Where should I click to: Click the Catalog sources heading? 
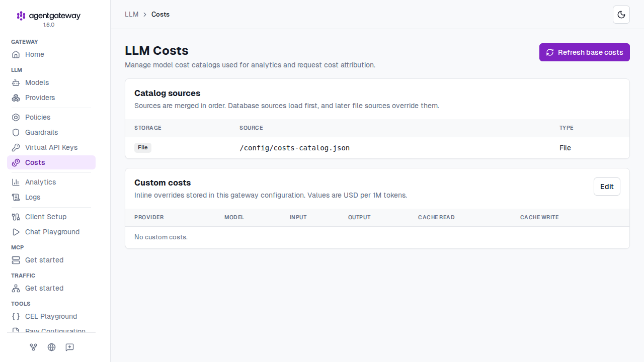(167, 93)
